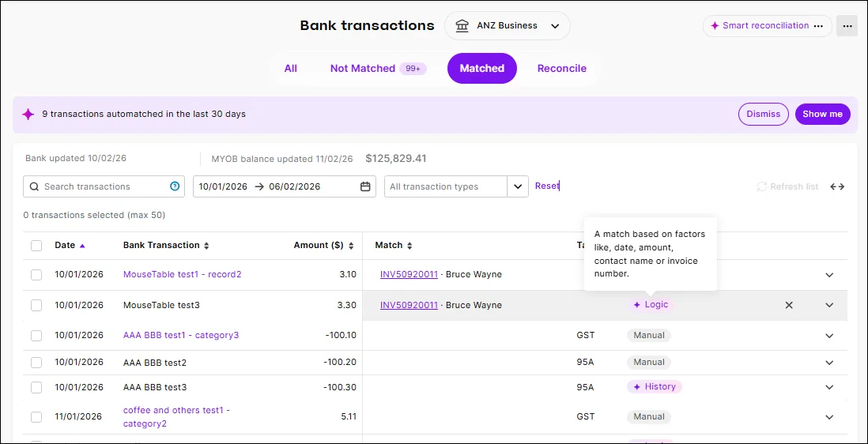Open INV50920011 link in MouseTable test1 row
The height and width of the screenshot is (444, 868).
(x=409, y=275)
